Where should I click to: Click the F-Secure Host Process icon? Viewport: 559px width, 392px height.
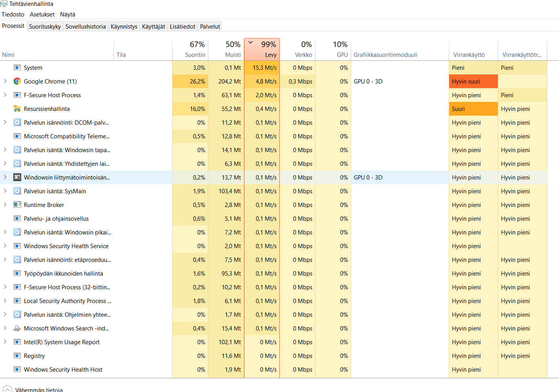(17, 95)
